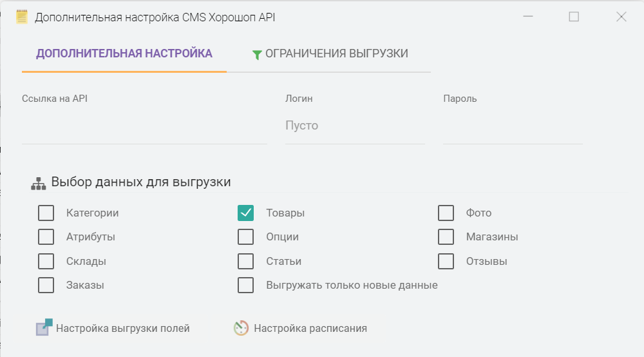This screenshot has height=357, width=644.
Task: Select the Магазины checkbox
Action: (446, 237)
